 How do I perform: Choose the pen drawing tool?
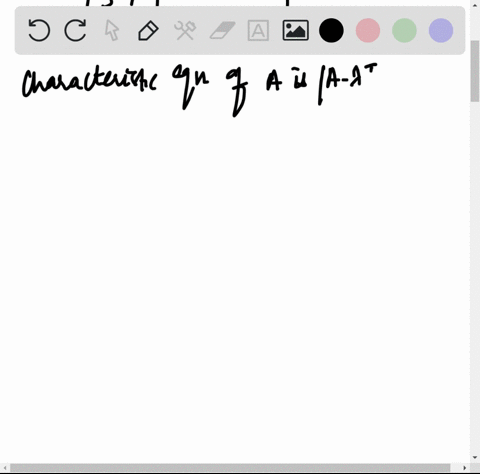coord(148,31)
